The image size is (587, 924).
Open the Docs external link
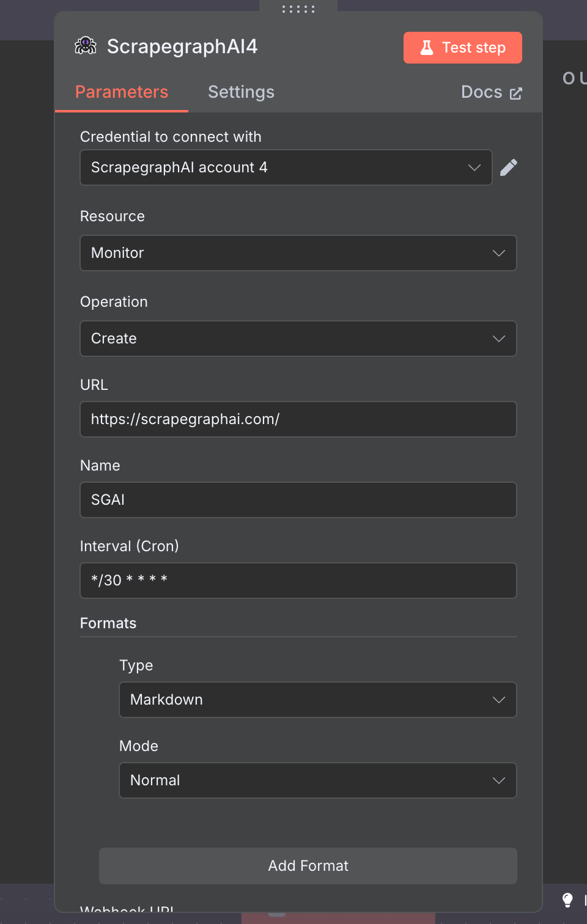[492, 92]
